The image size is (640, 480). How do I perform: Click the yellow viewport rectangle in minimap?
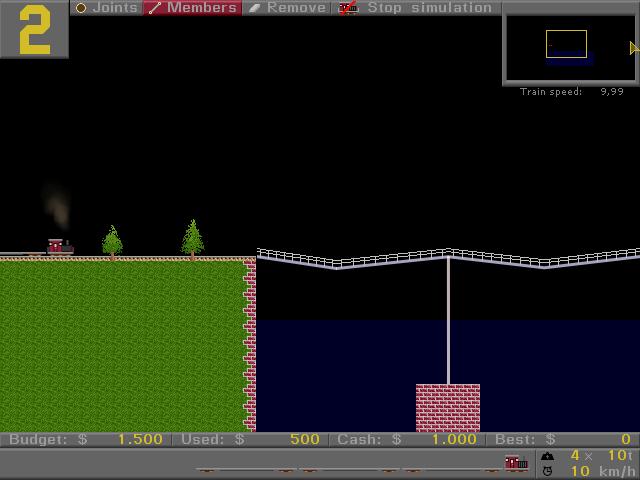point(566,44)
